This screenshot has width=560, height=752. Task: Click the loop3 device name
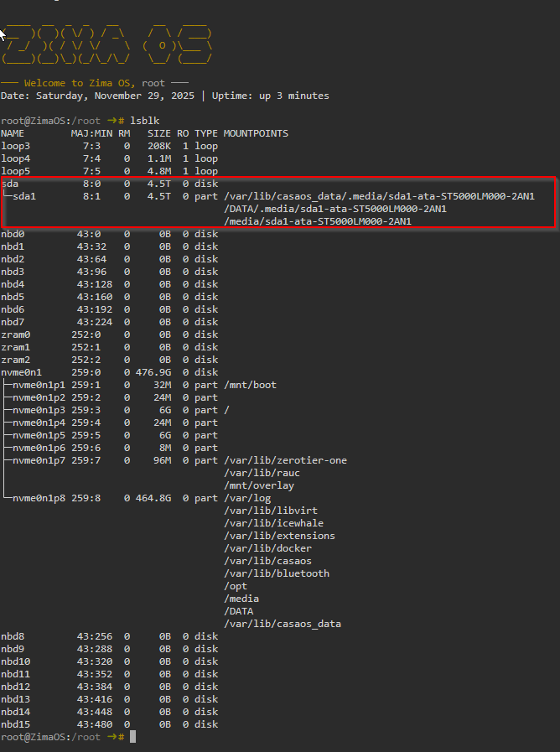15,146
